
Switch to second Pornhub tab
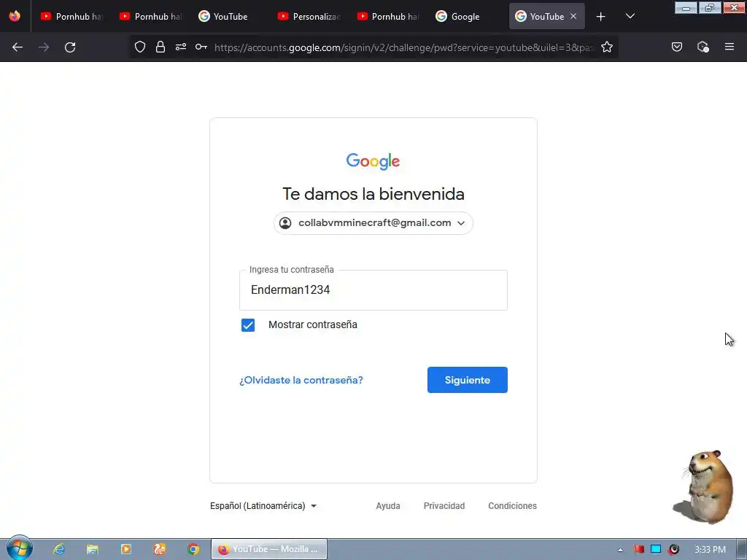[x=150, y=16]
